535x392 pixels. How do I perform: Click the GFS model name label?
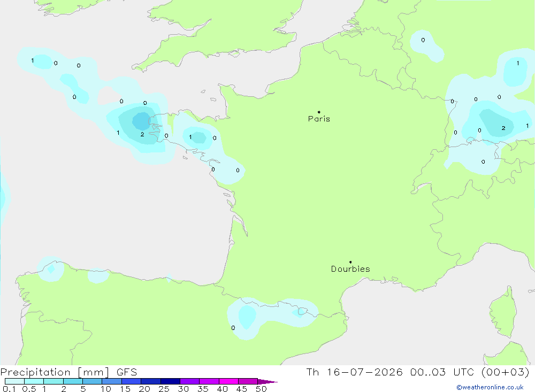[127, 372]
